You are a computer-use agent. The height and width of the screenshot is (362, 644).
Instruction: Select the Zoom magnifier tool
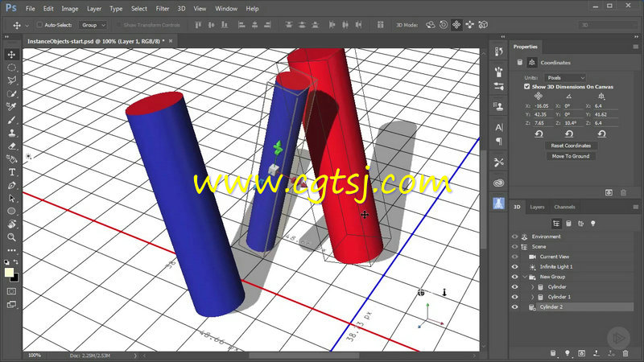click(11, 237)
